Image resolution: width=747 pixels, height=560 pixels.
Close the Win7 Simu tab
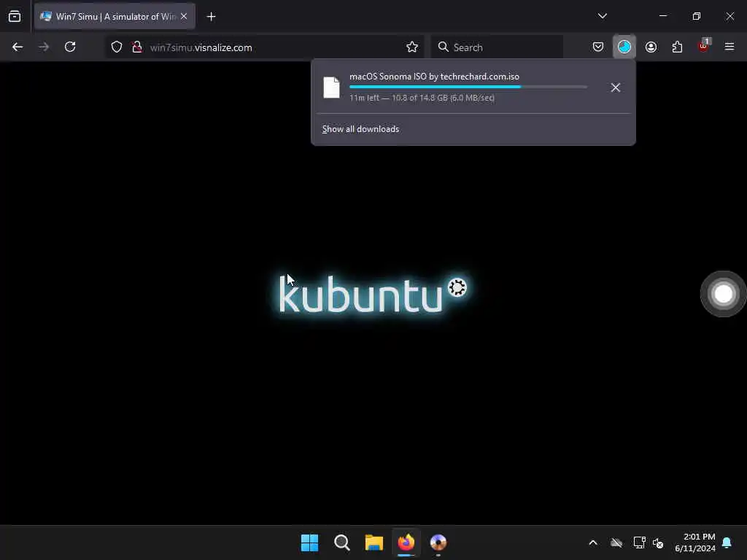coord(184,16)
